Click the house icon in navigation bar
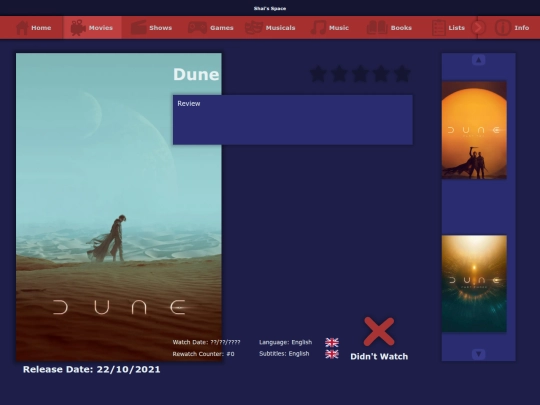Screen dimensions: 540x405 pos(22,28)
